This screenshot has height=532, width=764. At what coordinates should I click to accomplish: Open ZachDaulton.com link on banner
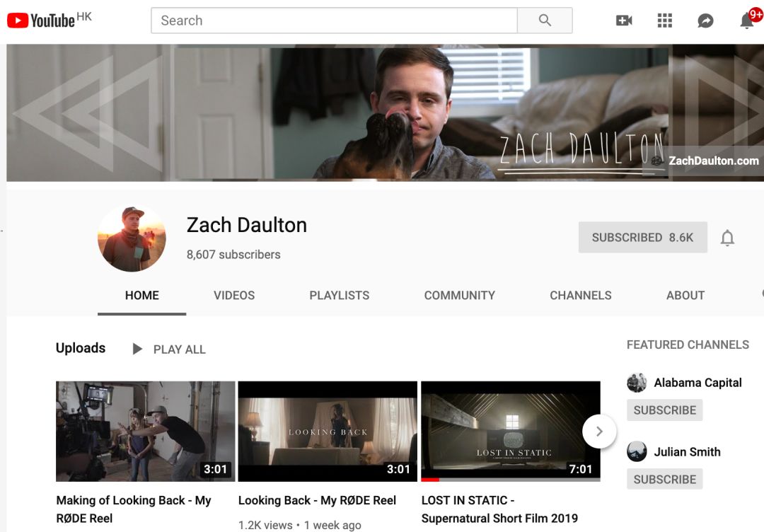click(x=712, y=161)
